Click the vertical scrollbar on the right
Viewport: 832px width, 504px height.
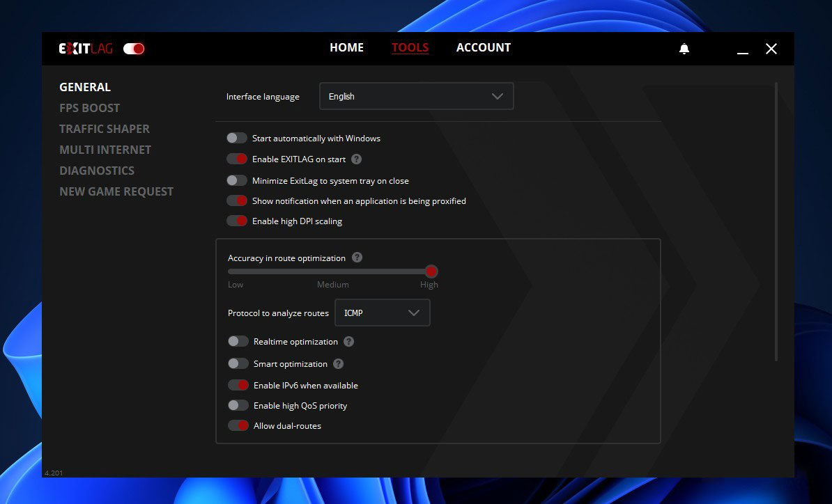(x=776, y=221)
